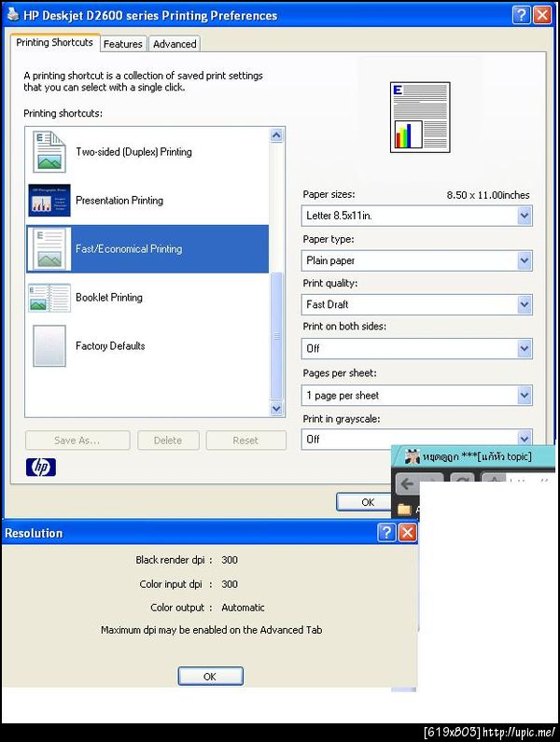Switch to the Features tab

pyautogui.click(x=123, y=44)
